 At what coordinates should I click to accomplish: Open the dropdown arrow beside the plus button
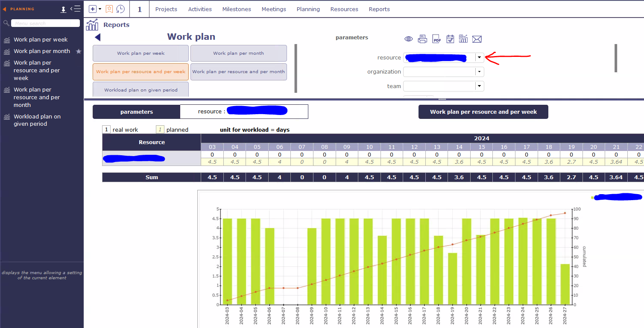point(100,9)
